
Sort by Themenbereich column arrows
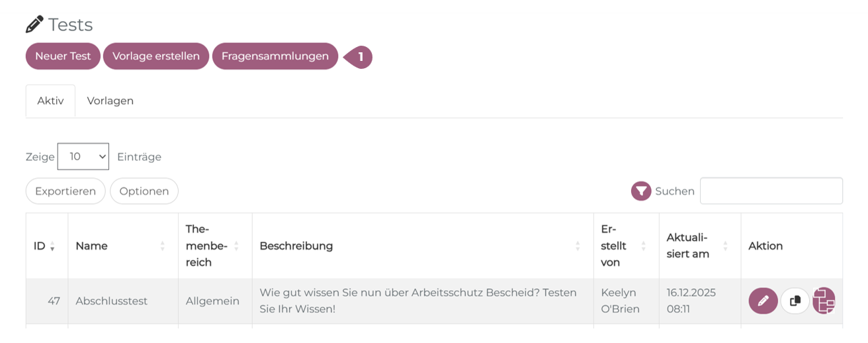[236, 246]
